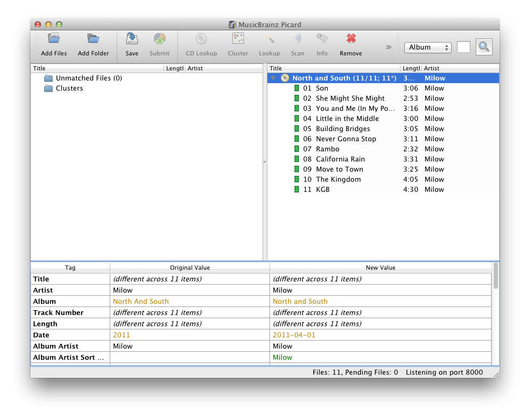Click the search input field

[x=463, y=47]
